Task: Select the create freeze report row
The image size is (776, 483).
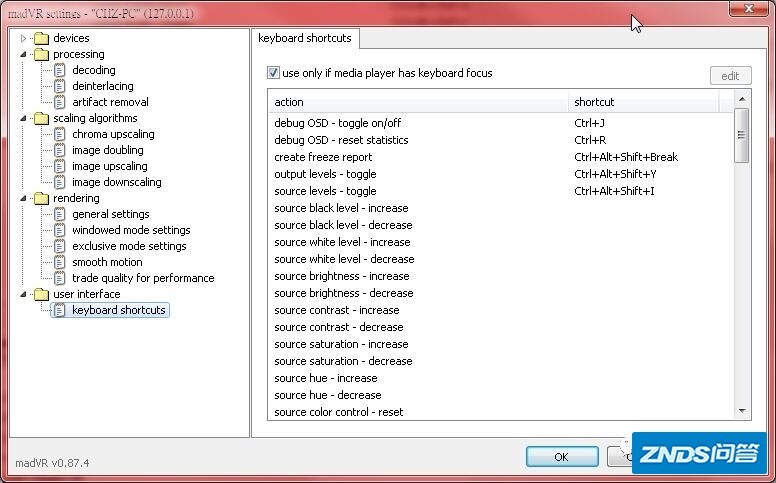Action: coord(501,157)
